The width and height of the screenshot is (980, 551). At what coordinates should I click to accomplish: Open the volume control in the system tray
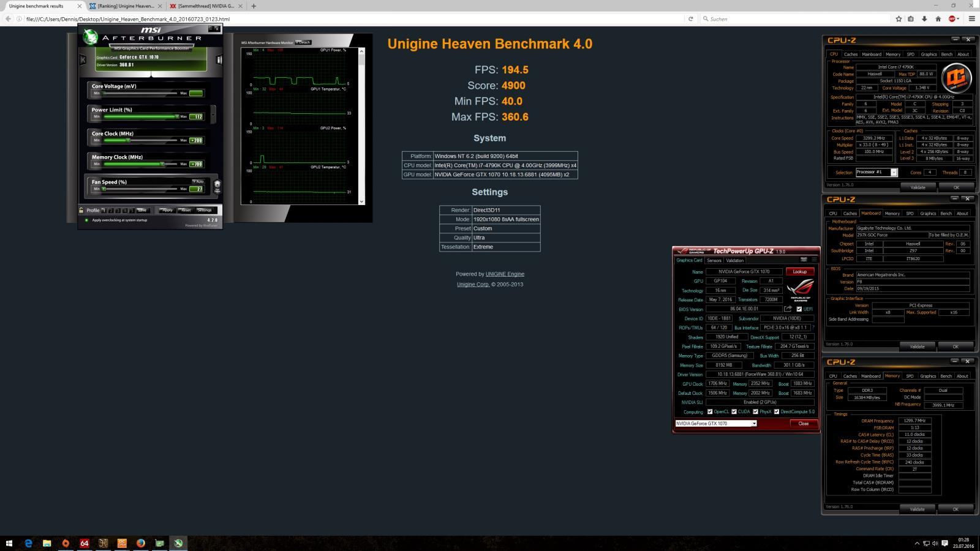click(x=935, y=544)
